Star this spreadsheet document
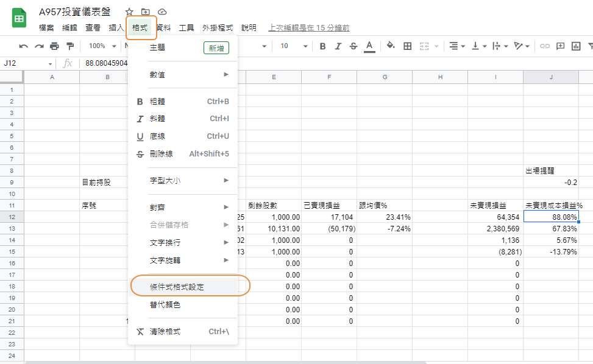The width and height of the screenshot is (593, 364). pyautogui.click(x=129, y=12)
